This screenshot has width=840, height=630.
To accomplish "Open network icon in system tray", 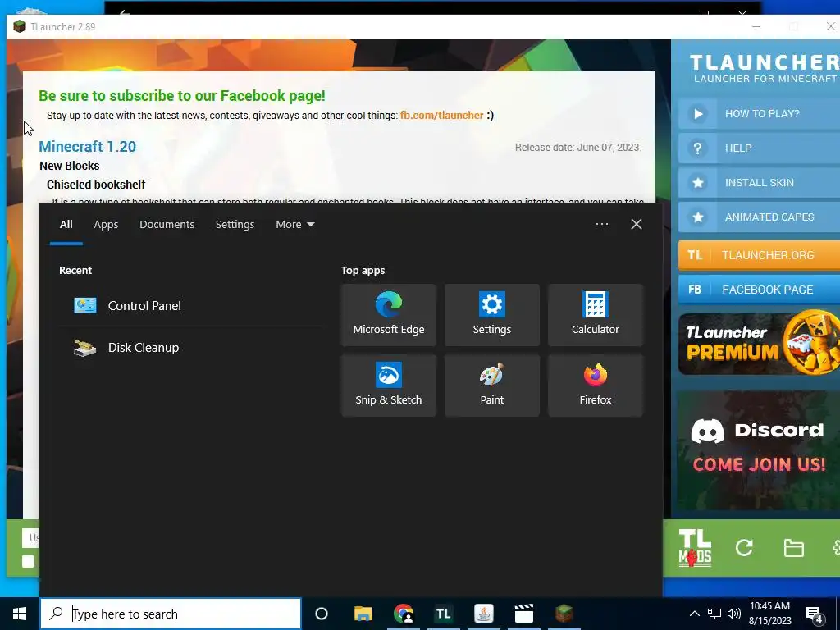I will click(x=714, y=614).
